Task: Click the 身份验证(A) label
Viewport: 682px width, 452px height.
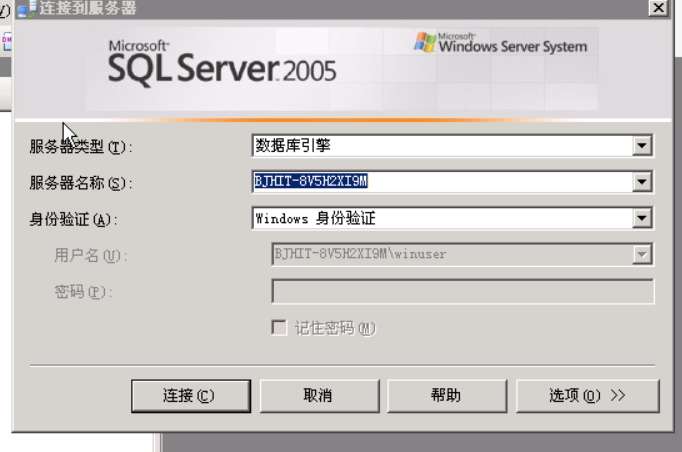Action: 73,219
